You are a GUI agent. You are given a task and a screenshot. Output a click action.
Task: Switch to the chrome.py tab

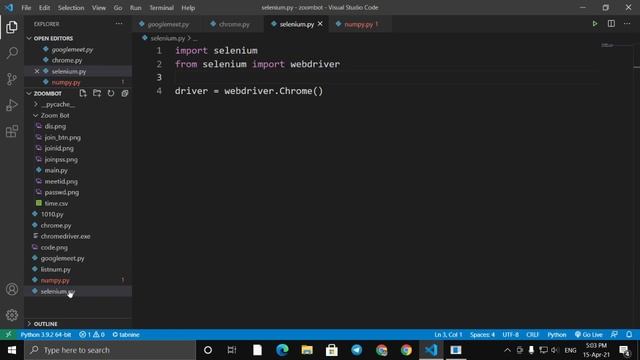coord(233,24)
